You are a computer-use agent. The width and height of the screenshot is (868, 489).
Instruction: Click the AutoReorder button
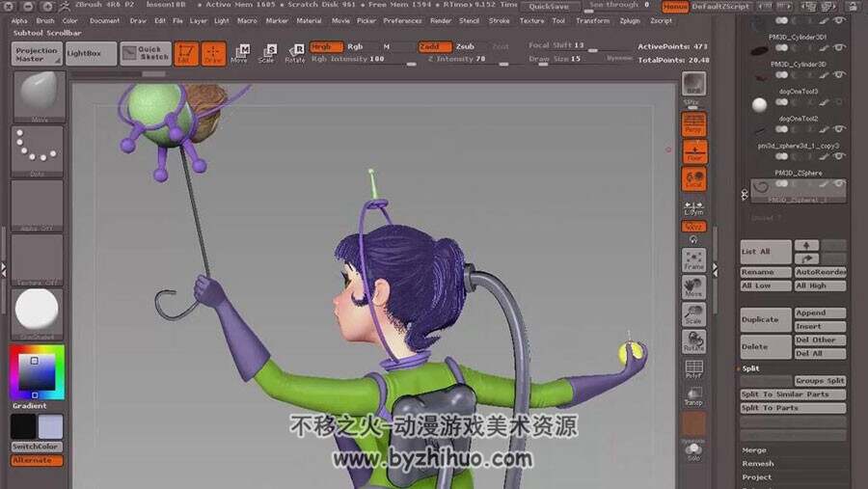(x=821, y=272)
